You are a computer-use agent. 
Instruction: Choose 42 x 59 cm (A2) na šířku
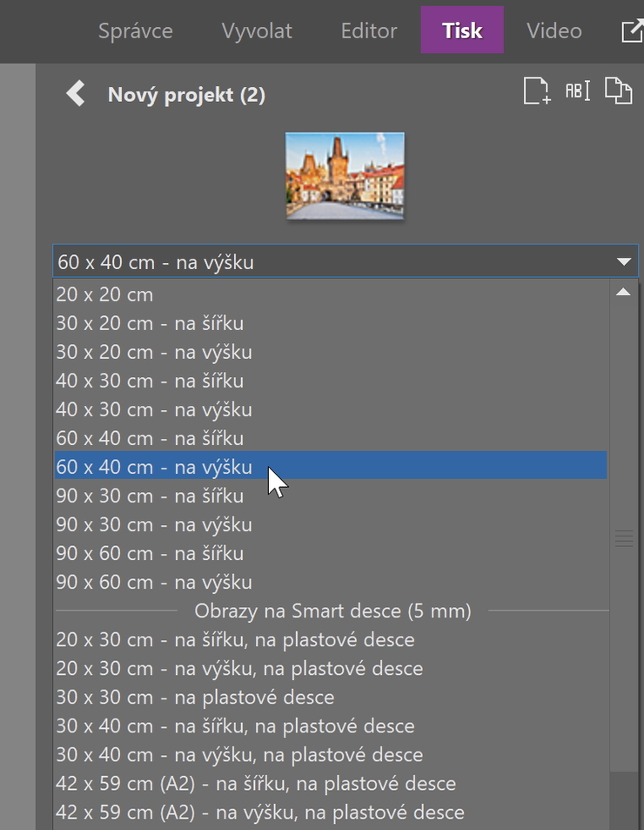pos(331,783)
